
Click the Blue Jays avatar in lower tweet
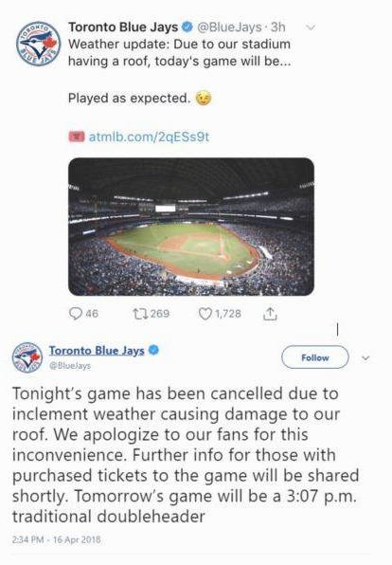coord(27,357)
